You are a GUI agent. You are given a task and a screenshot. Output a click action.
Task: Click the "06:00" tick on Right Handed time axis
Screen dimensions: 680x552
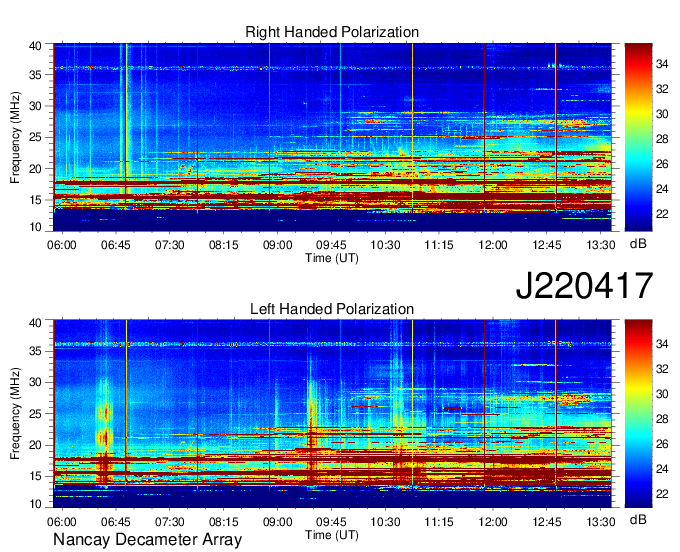(62, 245)
